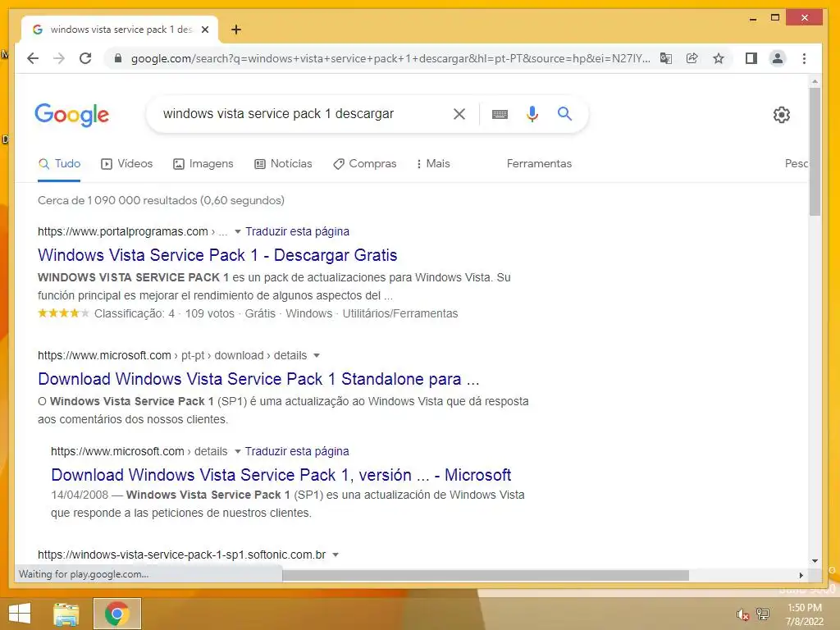Click the Chrome address bar URL
This screenshot has width=840, height=630.
coord(390,58)
